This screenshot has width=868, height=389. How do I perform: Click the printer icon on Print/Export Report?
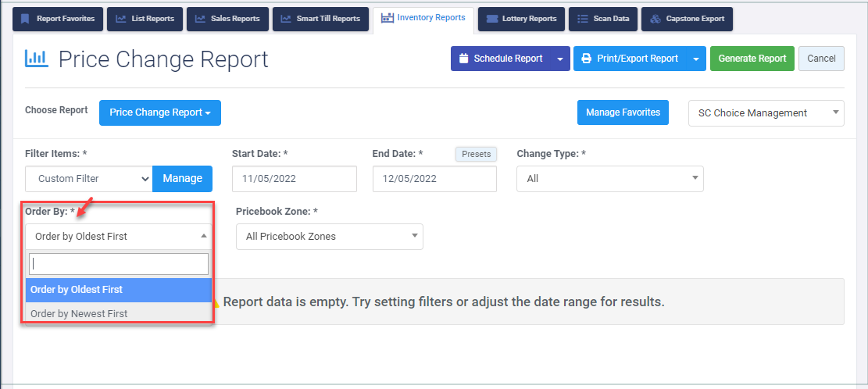click(x=587, y=59)
